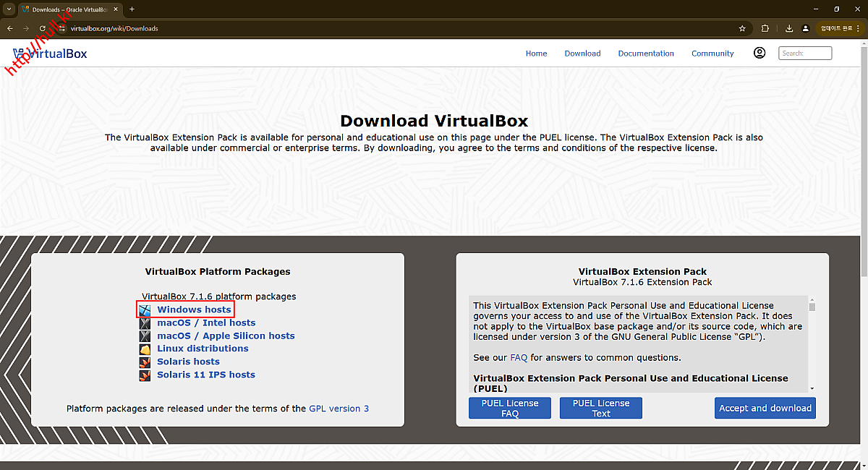Go forward to the next page

[x=27, y=29]
